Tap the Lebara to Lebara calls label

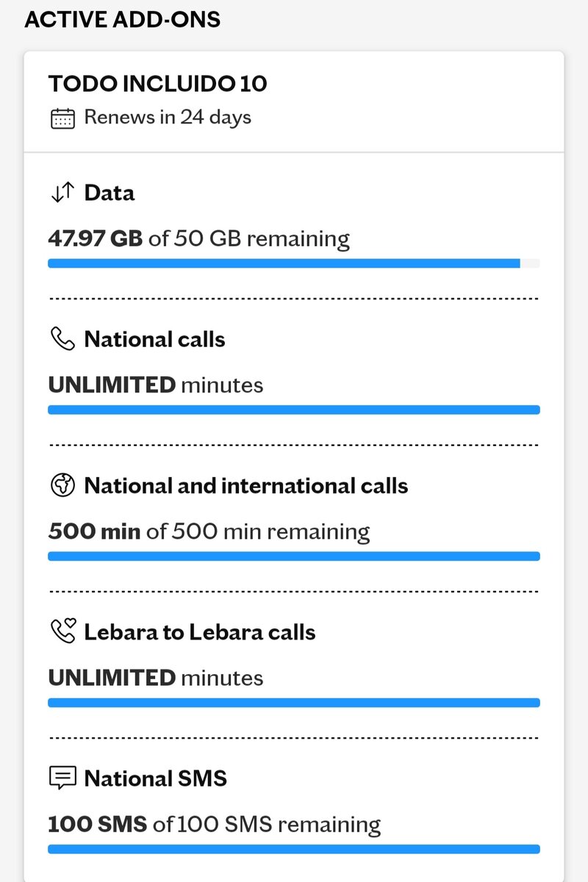click(200, 632)
